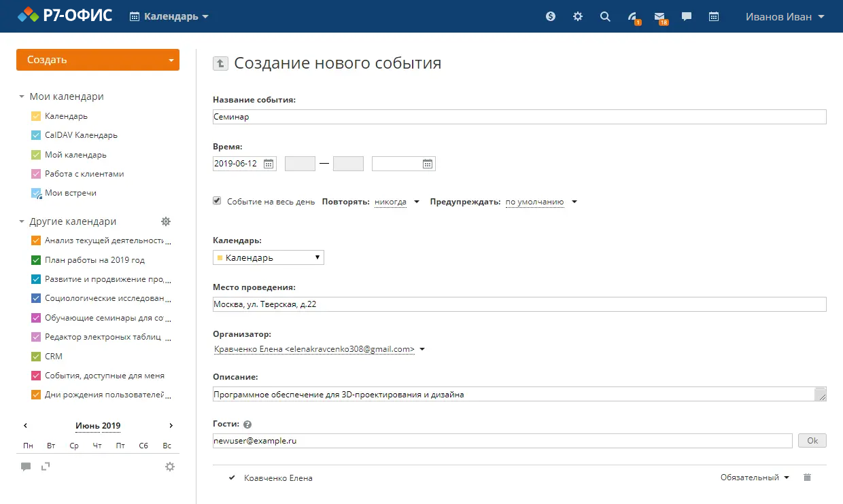
Task: Open the settings gear in the top bar
Action: coord(577,16)
